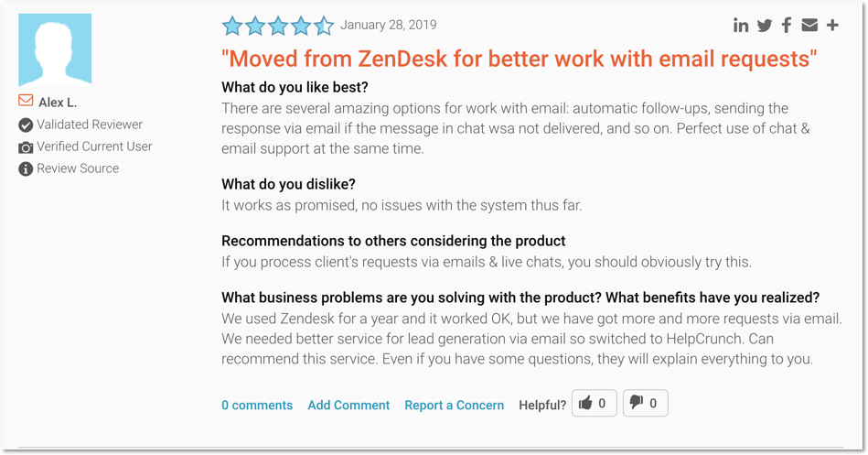The image size is (868, 455).
Task: Click the reviewer avatar picture
Action: pyautogui.click(x=55, y=49)
